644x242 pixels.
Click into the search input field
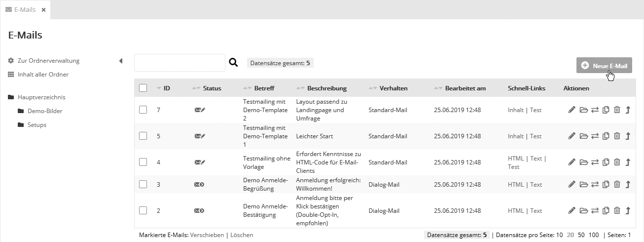coord(179,63)
